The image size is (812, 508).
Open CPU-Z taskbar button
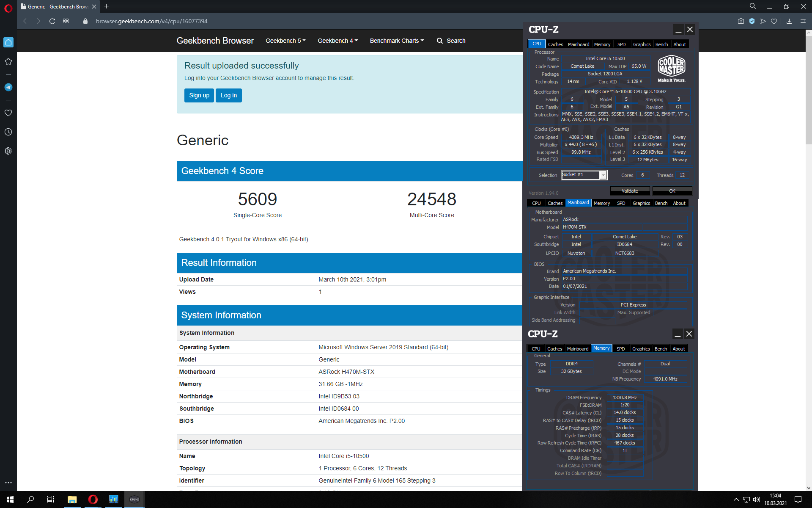coord(134,500)
